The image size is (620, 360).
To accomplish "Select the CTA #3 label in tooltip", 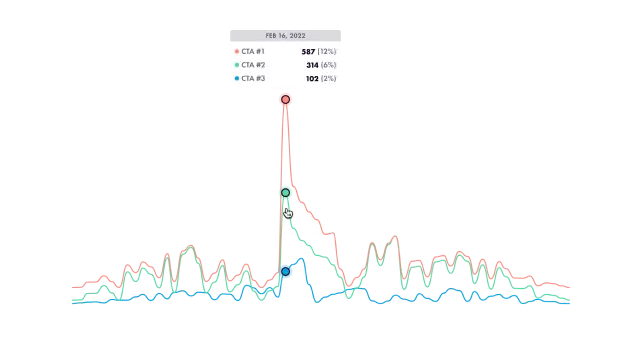I will [x=253, y=78].
